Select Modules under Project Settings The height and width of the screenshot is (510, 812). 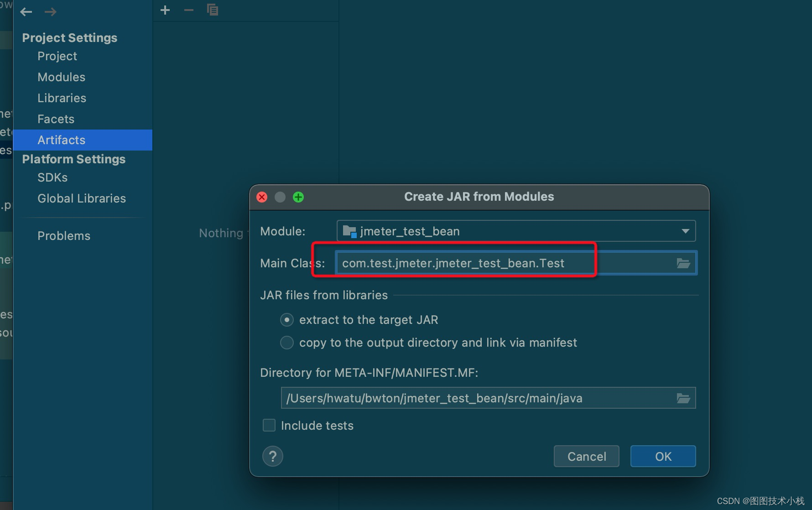(61, 77)
